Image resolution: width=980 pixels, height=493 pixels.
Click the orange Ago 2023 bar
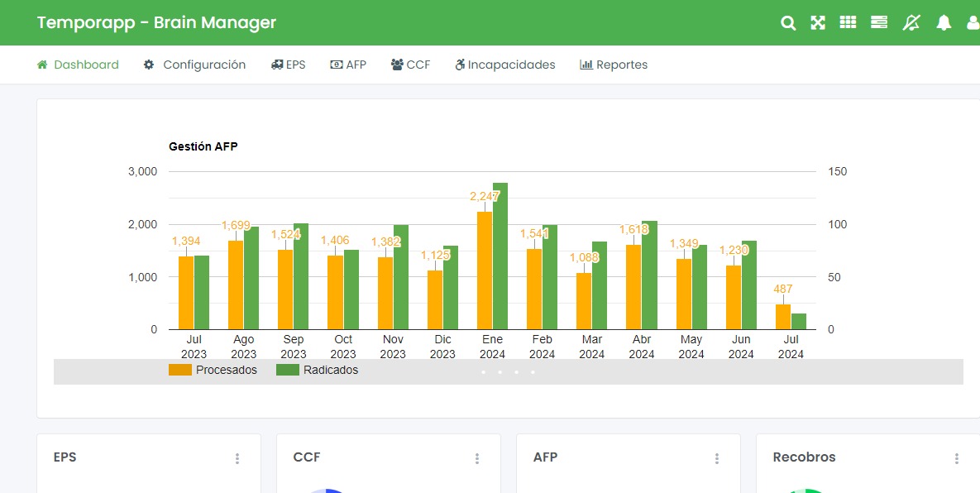click(236, 285)
